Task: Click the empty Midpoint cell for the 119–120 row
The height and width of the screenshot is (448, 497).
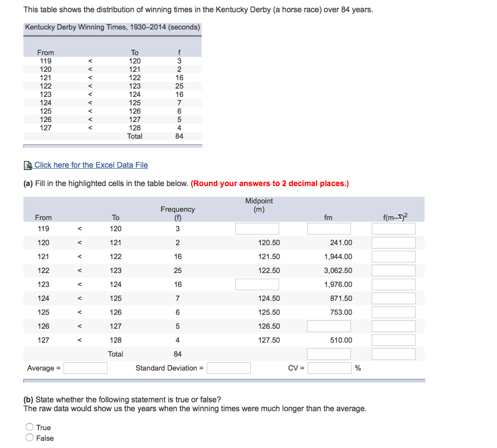Action: pos(257,228)
